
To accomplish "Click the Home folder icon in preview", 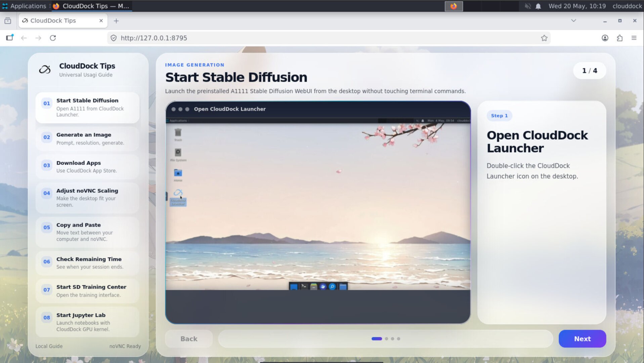I will 178,175.
